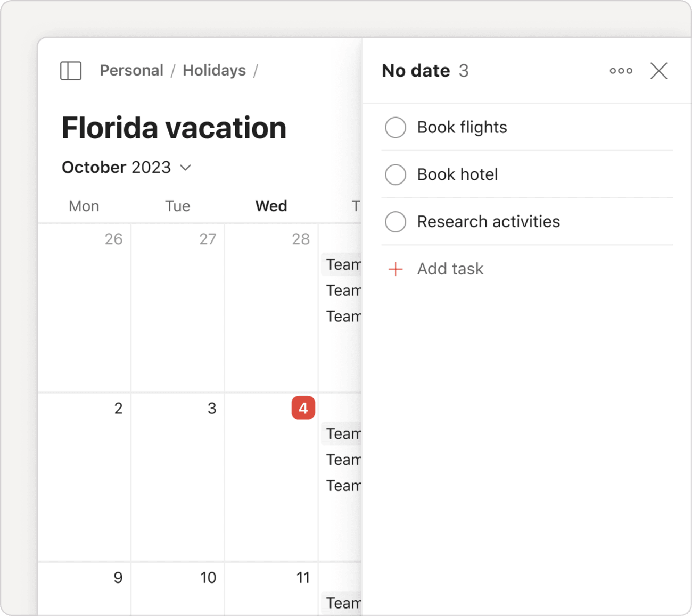Navigate to Personal in the breadcrumb
The width and height of the screenshot is (692, 616).
click(x=131, y=70)
